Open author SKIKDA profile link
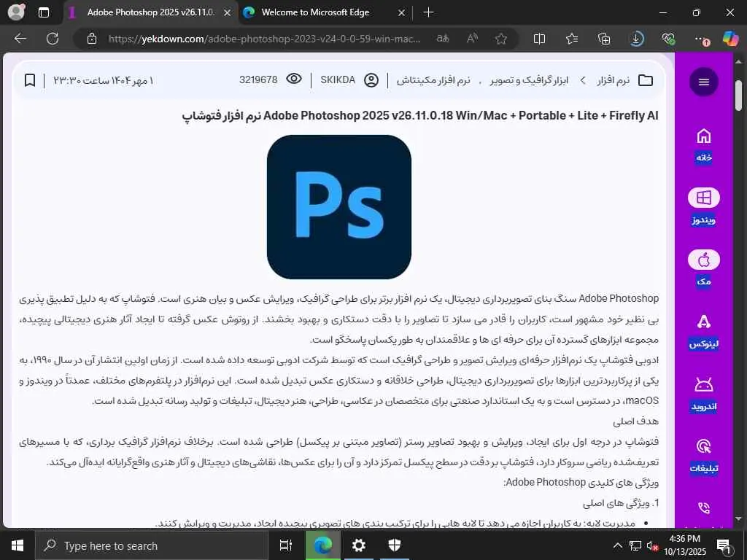 tap(338, 80)
